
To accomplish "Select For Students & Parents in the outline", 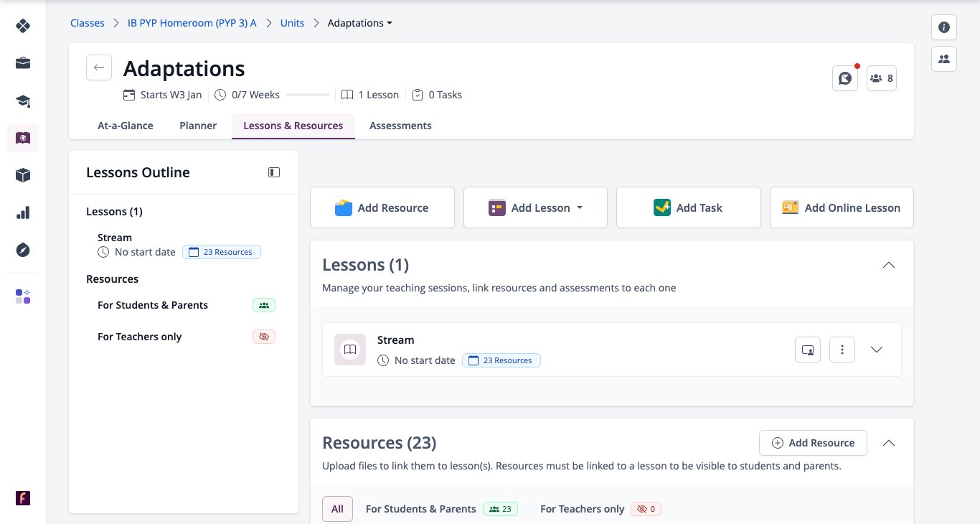I will coord(153,305).
